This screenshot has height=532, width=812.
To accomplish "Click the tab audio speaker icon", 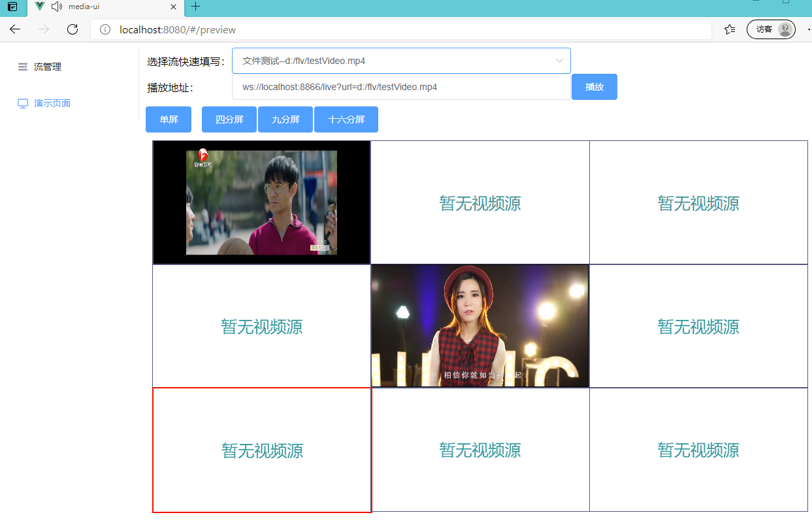I will [57, 7].
